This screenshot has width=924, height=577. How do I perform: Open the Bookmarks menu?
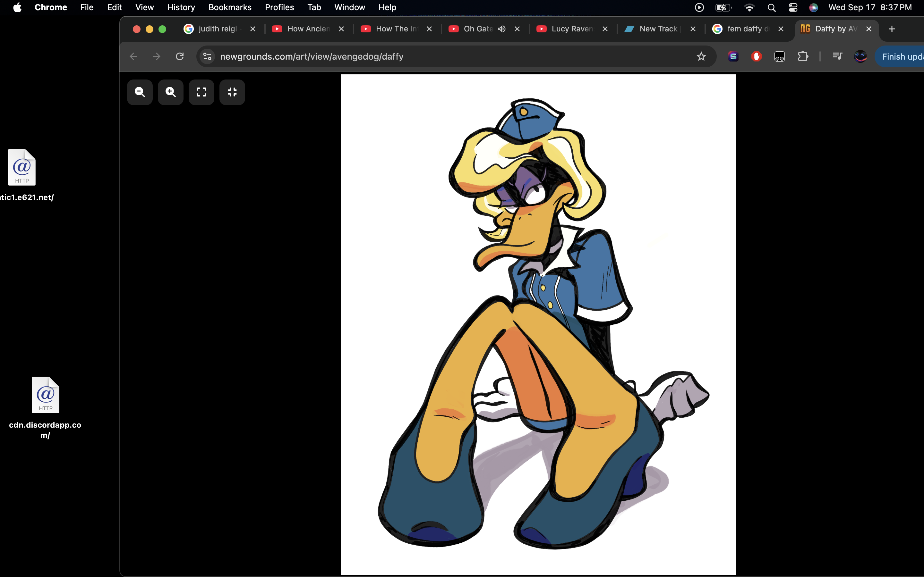click(230, 8)
